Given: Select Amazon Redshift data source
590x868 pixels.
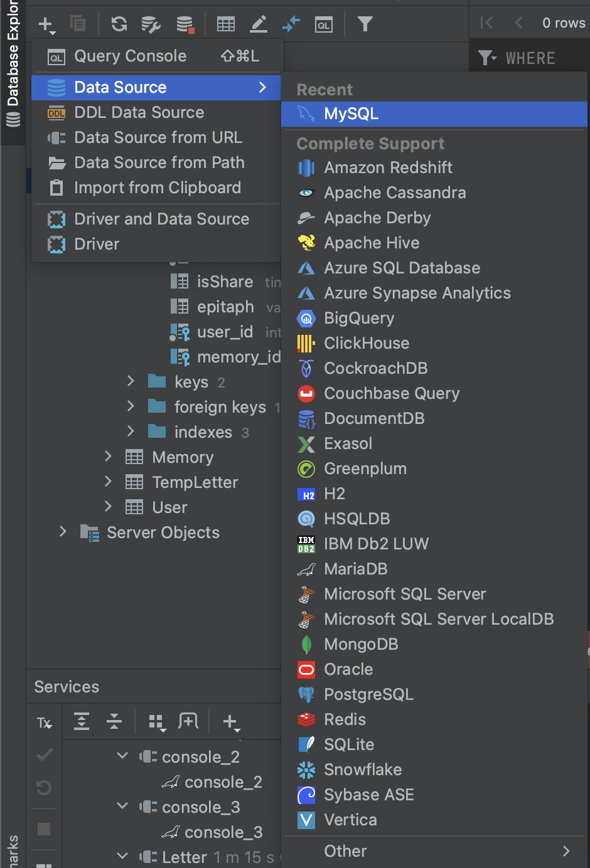Looking at the screenshot, I should 434,167.
